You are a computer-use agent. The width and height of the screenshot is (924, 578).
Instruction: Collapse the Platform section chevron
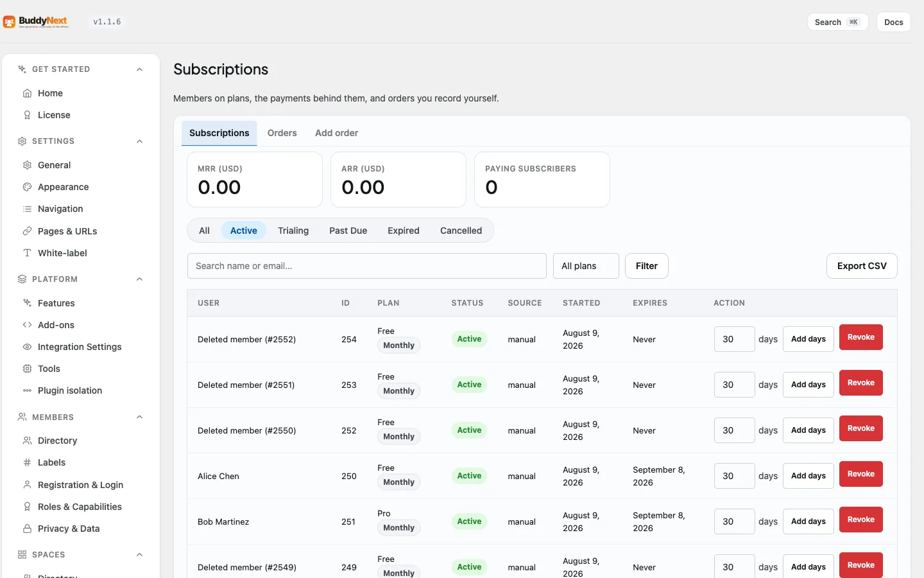(x=139, y=279)
